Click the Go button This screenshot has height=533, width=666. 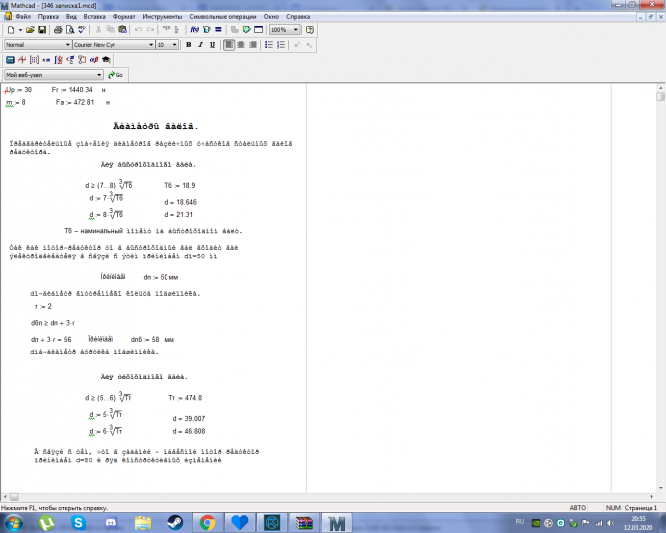tap(115, 75)
